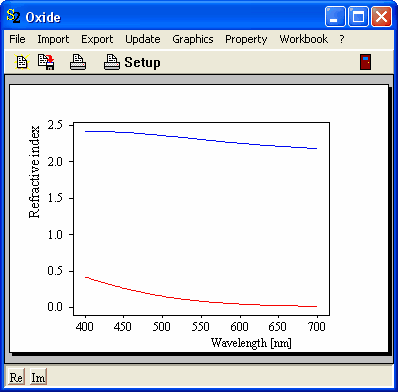Open the Property menu

pos(246,39)
